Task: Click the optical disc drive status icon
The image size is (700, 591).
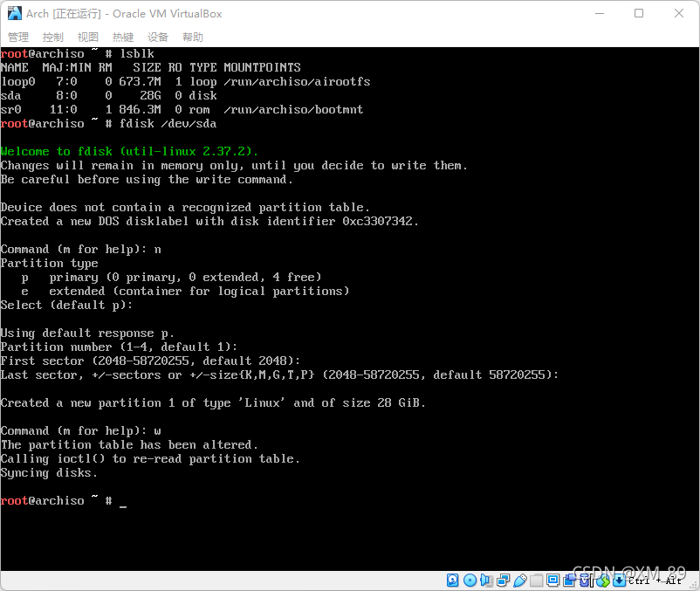Action: pyautogui.click(x=470, y=580)
